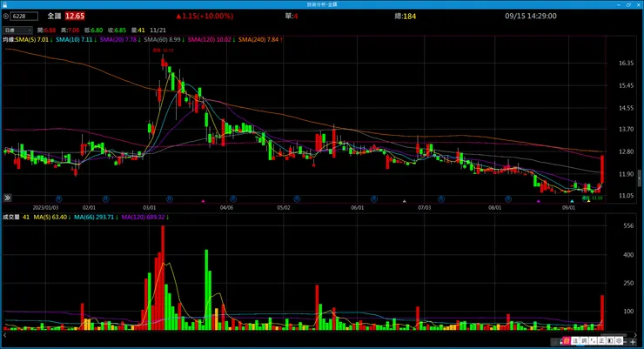
Task: Click the SMA(240) 7.84 moving average label
Action: 258,39
